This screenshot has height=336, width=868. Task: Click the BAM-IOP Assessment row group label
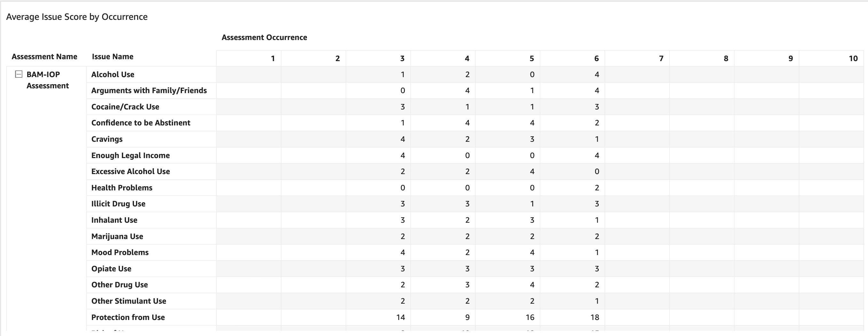[48, 80]
